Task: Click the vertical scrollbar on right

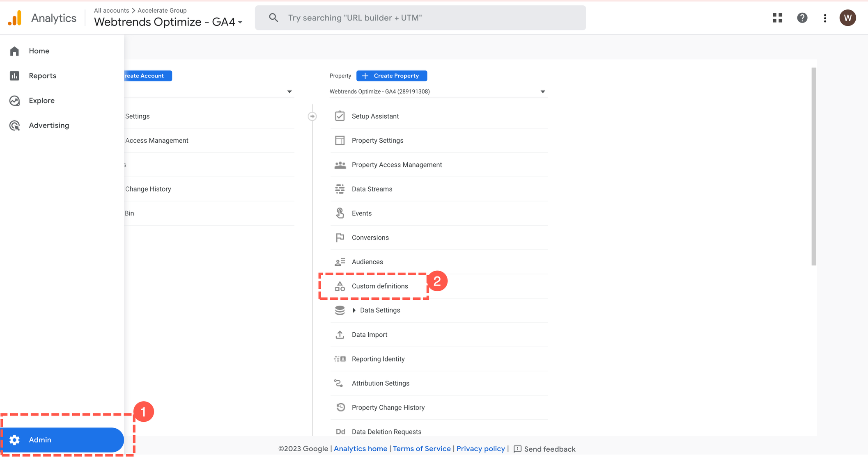Action: [813, 166]
